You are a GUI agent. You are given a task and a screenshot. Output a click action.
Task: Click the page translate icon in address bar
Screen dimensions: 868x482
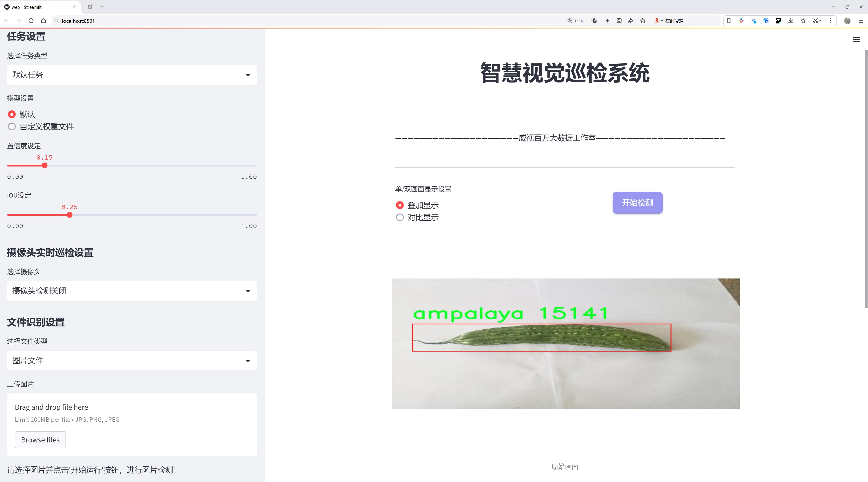pyautogui.click(x=594, y=21)
